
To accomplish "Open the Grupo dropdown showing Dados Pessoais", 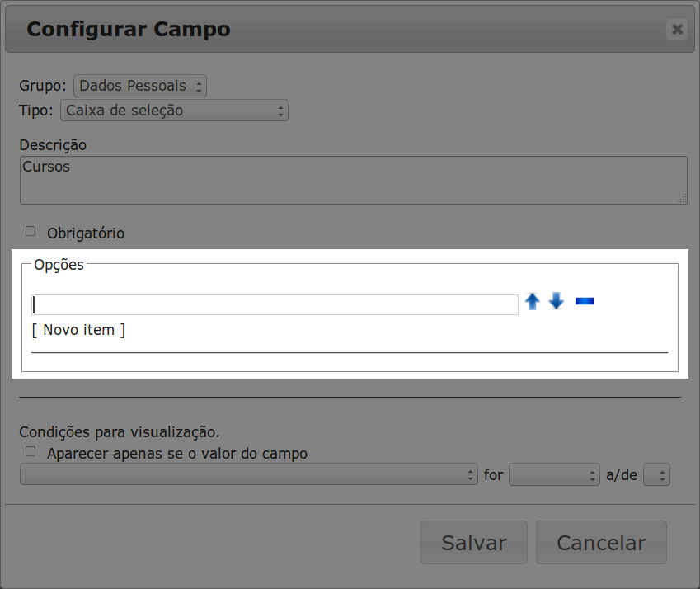I will click(x=139, y=86).
